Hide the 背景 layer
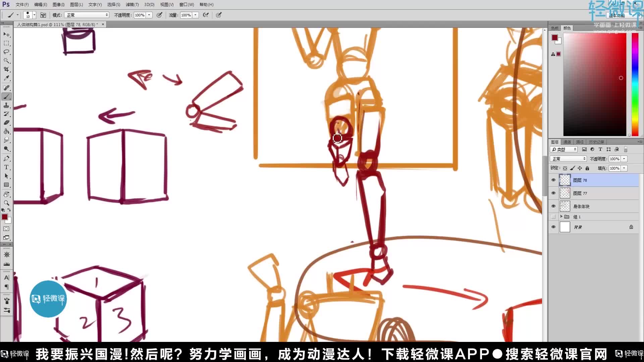 click(x=553, y=227)
